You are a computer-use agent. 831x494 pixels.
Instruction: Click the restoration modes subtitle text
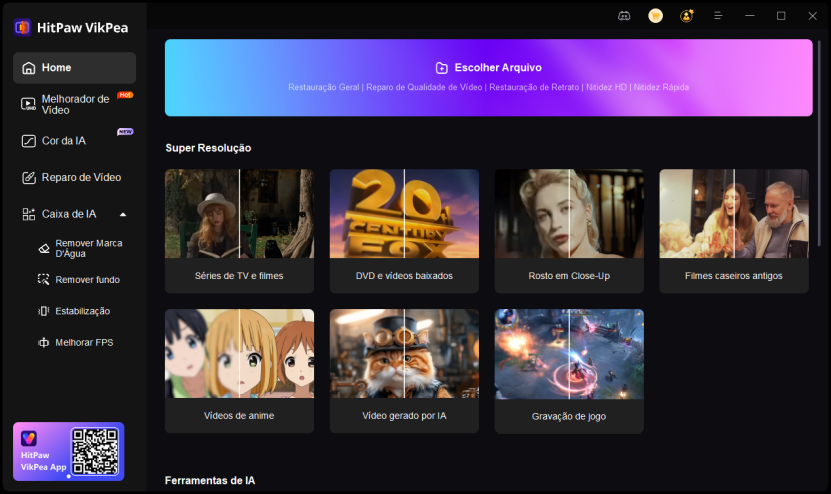pos(489,87)
